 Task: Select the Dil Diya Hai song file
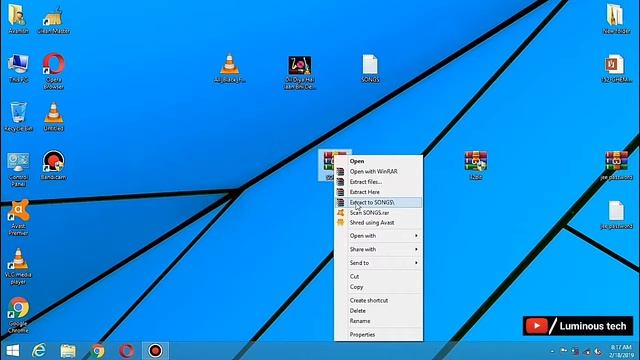pos(300,72)
